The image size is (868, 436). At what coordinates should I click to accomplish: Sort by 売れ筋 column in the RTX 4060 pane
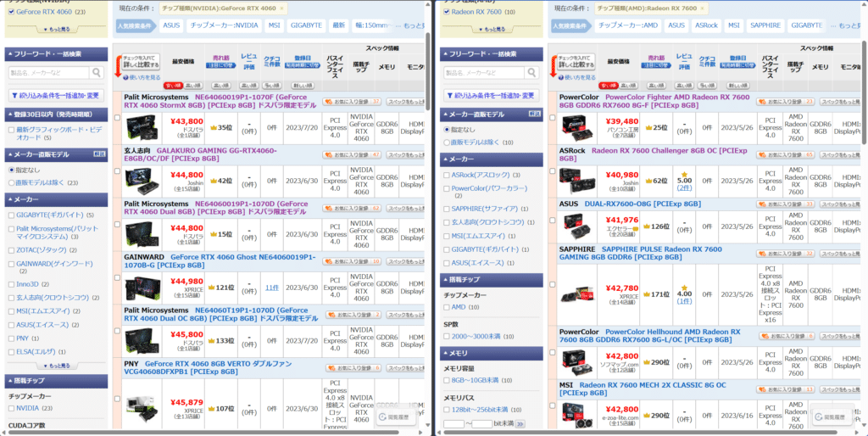(x=221, y=58)
